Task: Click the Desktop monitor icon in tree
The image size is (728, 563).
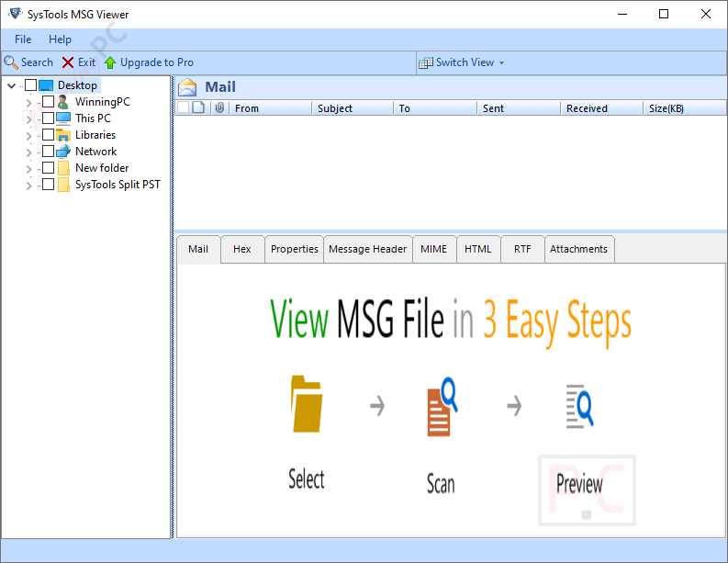Action: (x=46, y=85)
